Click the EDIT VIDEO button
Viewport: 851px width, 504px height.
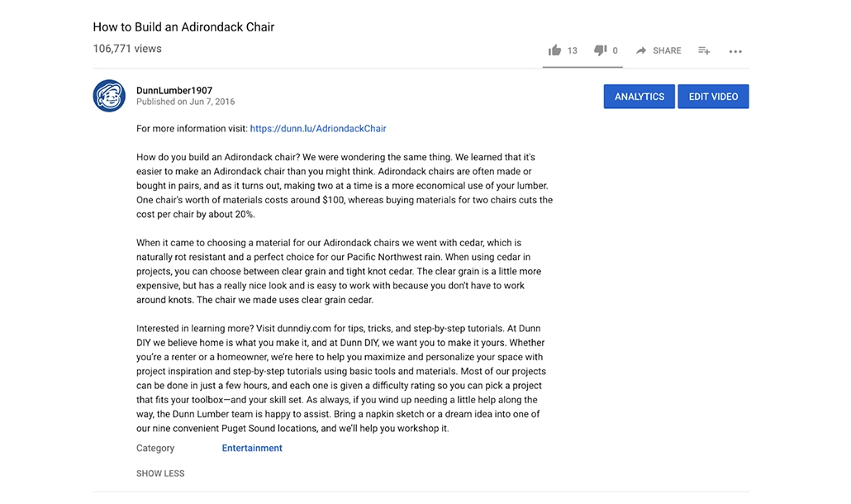point(713,97)
